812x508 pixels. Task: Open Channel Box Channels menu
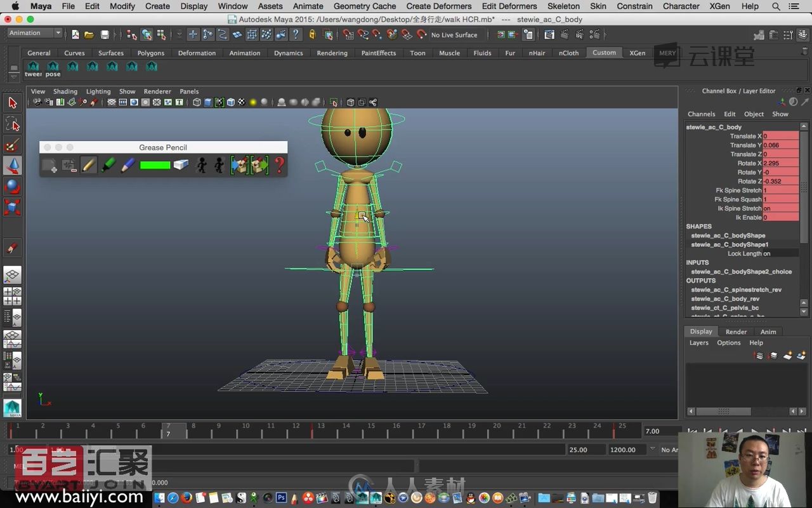tap(701, 114)
